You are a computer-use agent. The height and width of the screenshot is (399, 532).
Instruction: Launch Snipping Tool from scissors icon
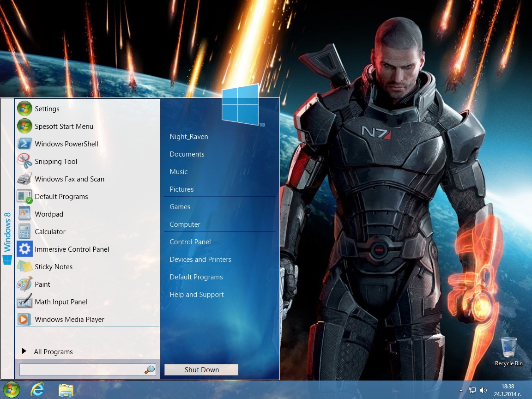point(24,161)
